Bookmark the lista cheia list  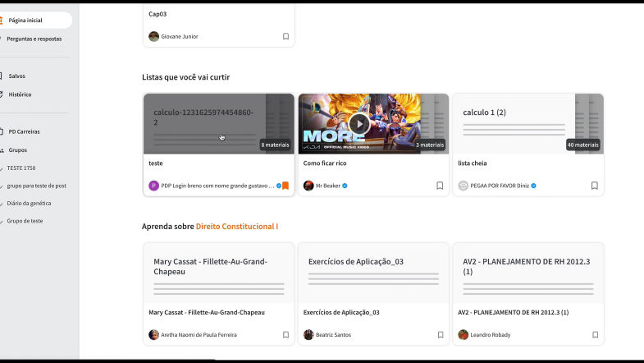[x=594, y=186]
